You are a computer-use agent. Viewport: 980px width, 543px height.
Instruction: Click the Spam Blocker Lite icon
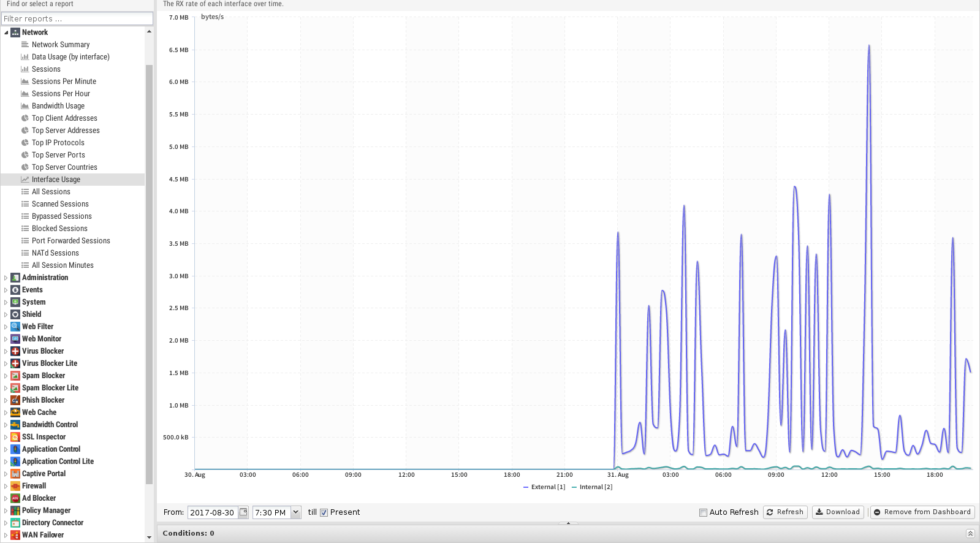coord(15,388)
